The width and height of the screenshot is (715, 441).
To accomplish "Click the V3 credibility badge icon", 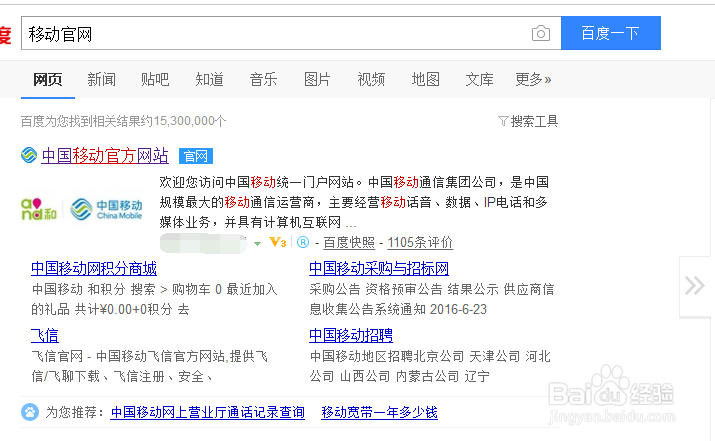I will 278,242.
